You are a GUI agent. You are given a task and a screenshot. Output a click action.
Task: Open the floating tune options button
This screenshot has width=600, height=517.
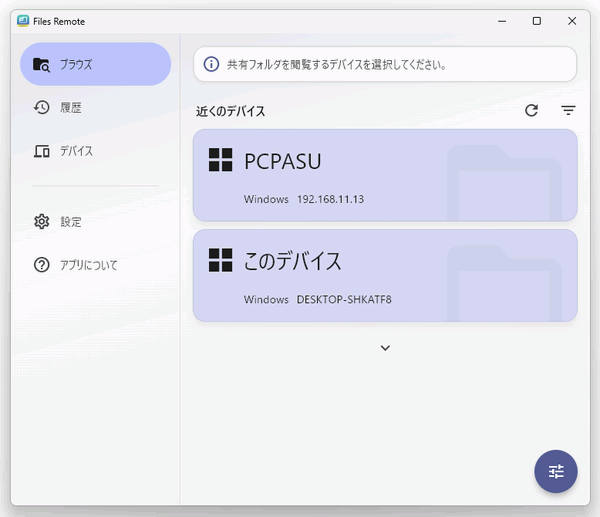(x=556, y=471)
